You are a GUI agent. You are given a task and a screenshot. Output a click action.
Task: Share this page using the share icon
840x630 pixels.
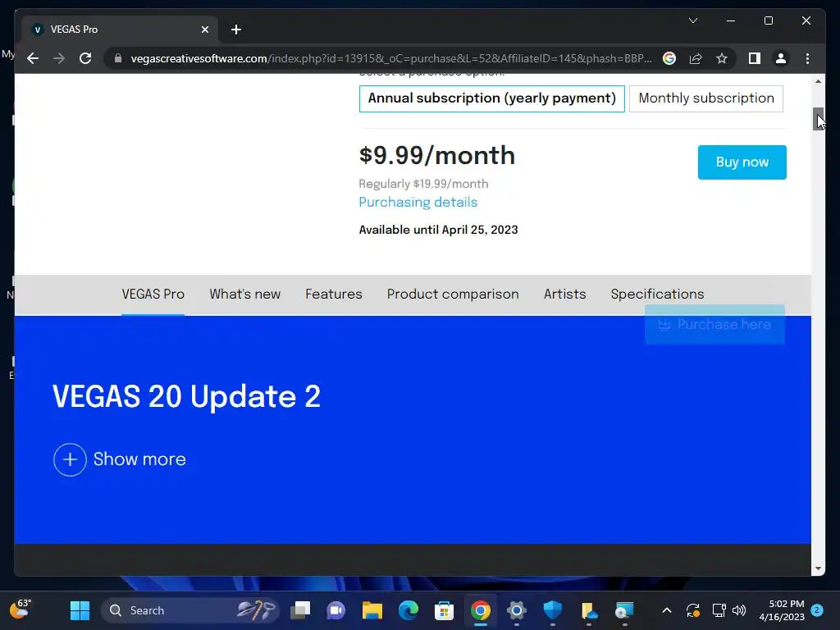[x=696, y=58]
